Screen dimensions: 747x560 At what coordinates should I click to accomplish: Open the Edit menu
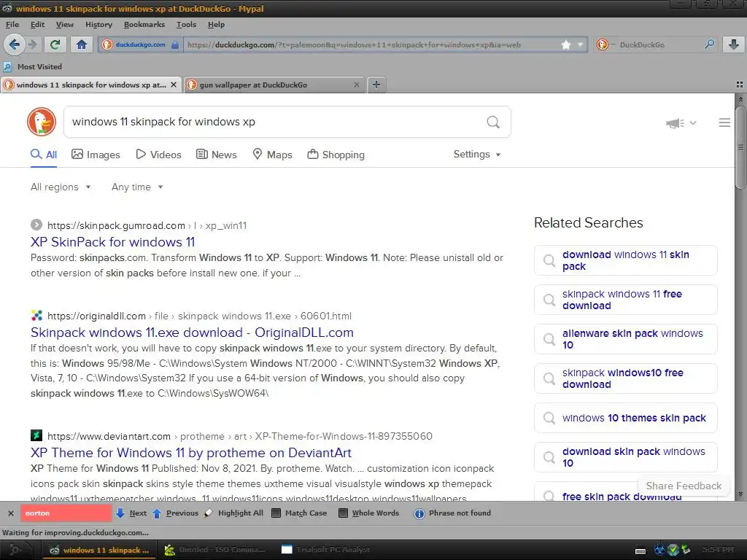pyautogui.click(x=37, y=25)
